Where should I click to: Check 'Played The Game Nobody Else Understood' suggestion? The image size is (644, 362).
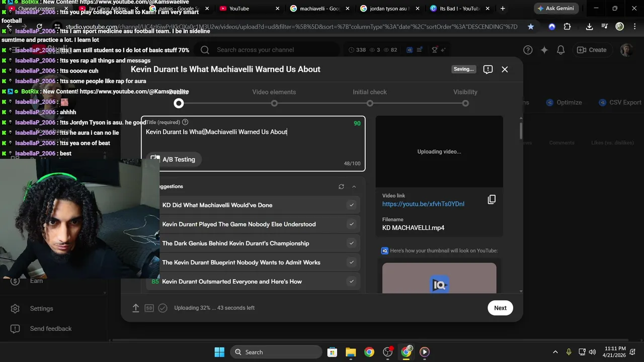pos(352,224)
